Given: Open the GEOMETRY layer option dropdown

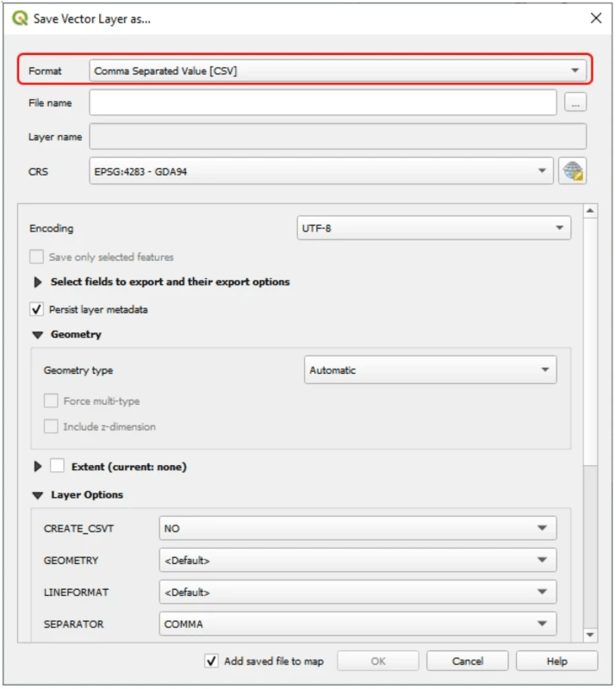Looking at the screenshot, I should 358,561.
